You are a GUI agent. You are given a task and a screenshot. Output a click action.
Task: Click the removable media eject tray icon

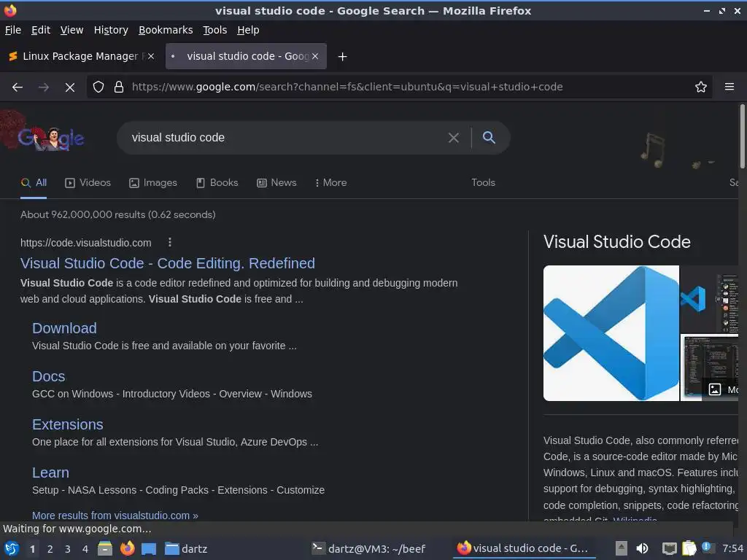(x=622, y=548)
